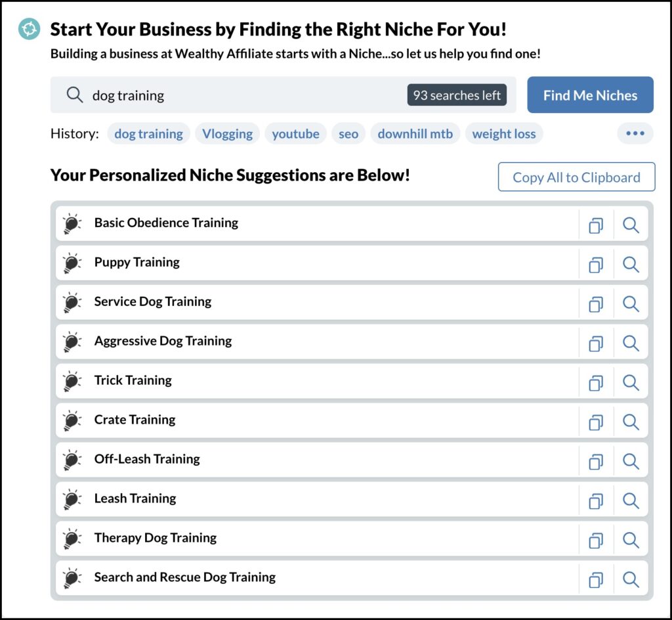Select the 'youtube' history tag
672x620 pixels.
point(295,134)
